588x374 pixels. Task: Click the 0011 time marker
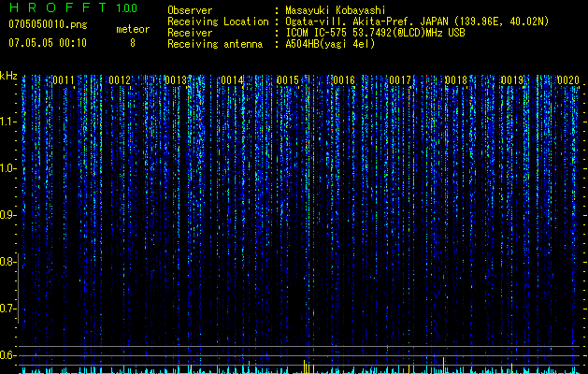64,80
